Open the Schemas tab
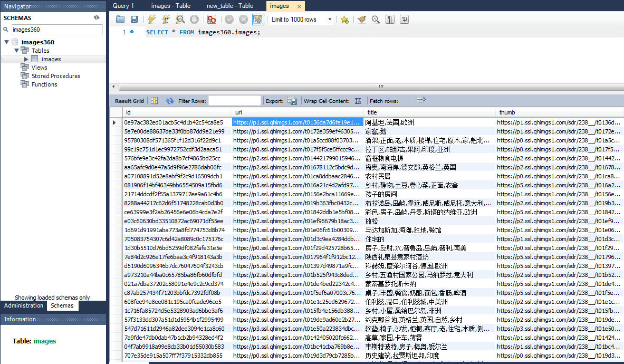624x364 pixels. point(62,305)
